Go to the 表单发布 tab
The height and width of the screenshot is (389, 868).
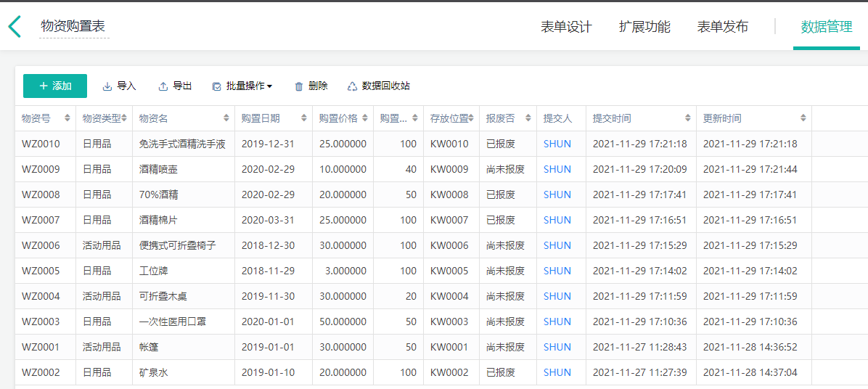pos(722,27)
